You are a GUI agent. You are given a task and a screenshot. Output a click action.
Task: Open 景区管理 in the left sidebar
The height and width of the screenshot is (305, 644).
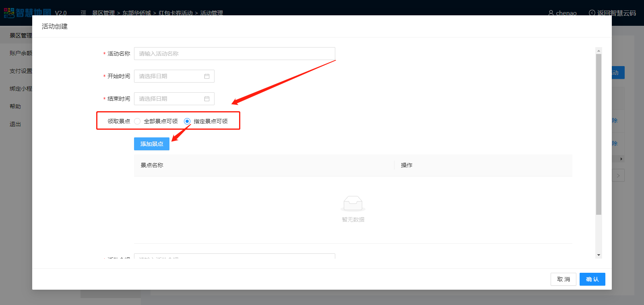pos(20,35)
